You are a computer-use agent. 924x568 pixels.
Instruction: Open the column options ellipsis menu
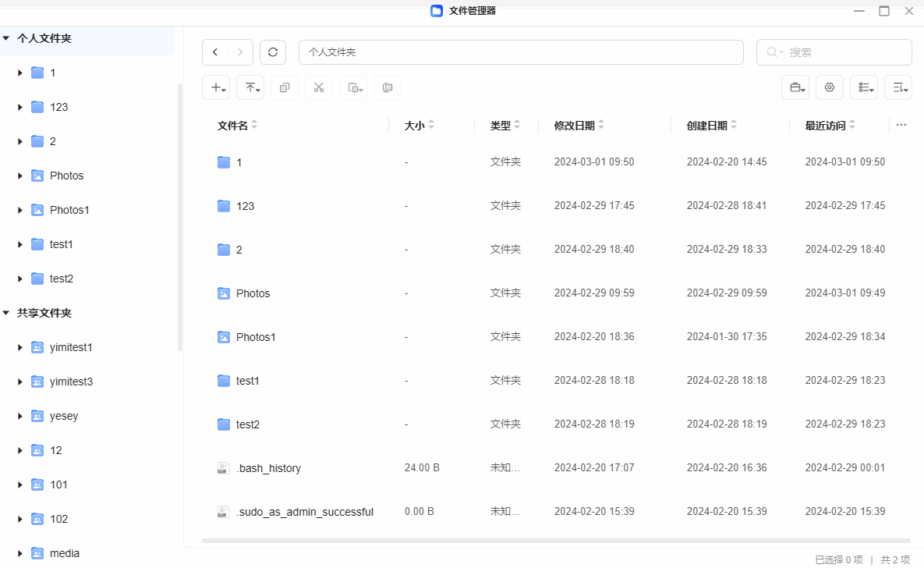[901, 125]
